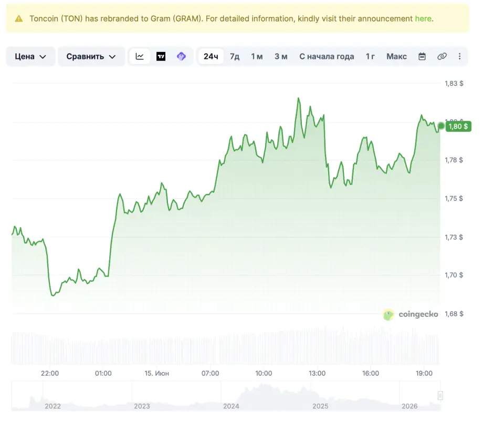Select the 24ч time range
Screen dimensions: 504x422
click(211, 56)
